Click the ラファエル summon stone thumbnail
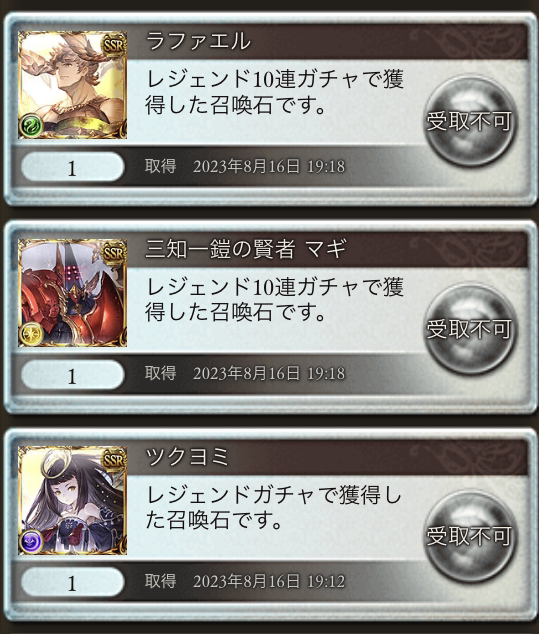This screenshot has width=539, height=634. point(73,85)
